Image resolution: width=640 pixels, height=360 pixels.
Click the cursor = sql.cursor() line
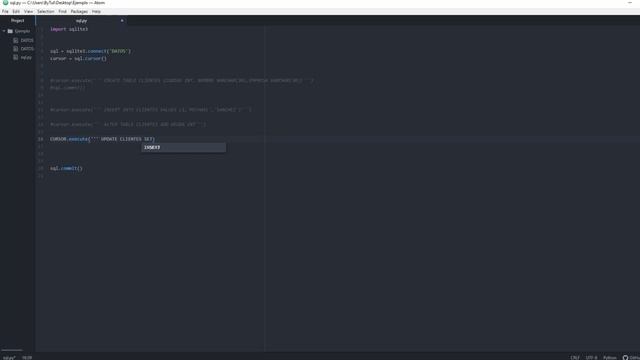tap(78, 59)
